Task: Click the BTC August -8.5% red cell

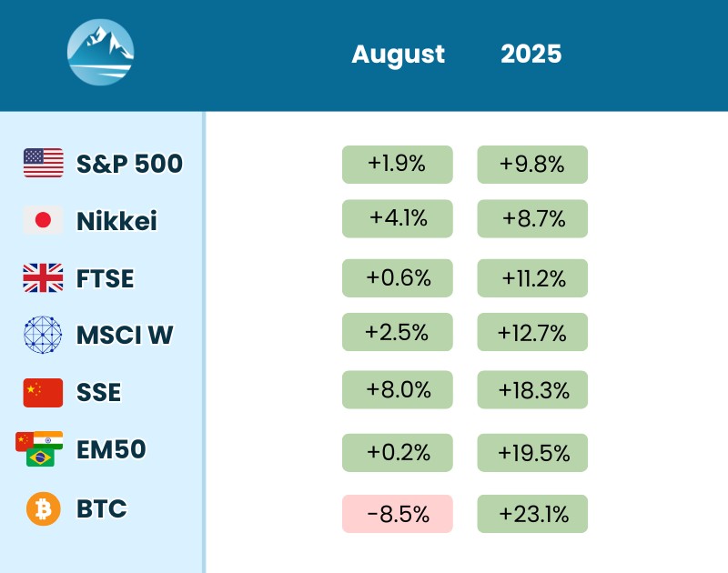Action: point(398,514)
